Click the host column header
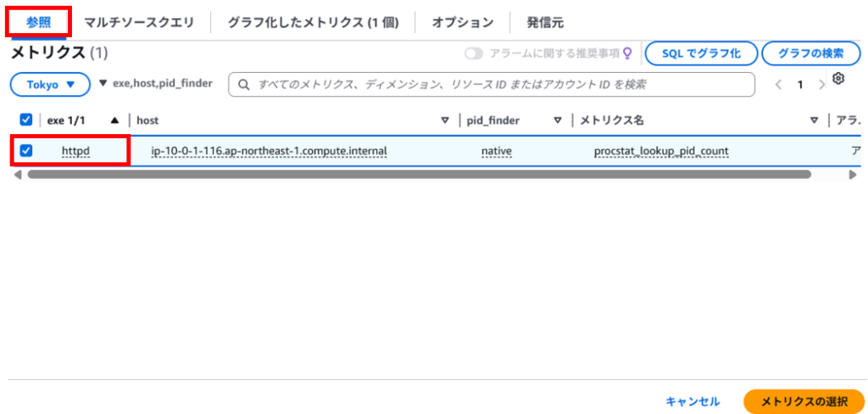868x414 pixels. click(x=147, y=120)
